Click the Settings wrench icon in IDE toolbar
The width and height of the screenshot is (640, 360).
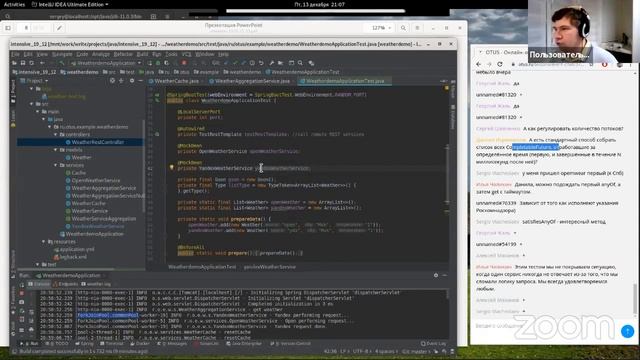tap(271, 63)
